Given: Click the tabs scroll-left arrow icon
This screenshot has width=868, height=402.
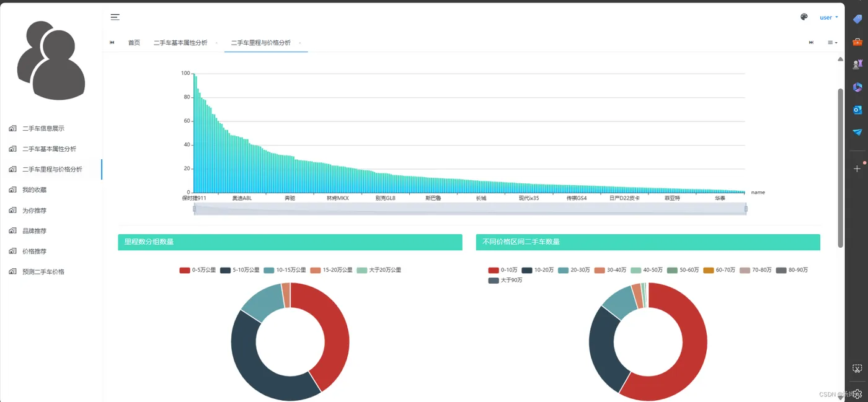Looking at the screenshot, I should click(112, 43).
